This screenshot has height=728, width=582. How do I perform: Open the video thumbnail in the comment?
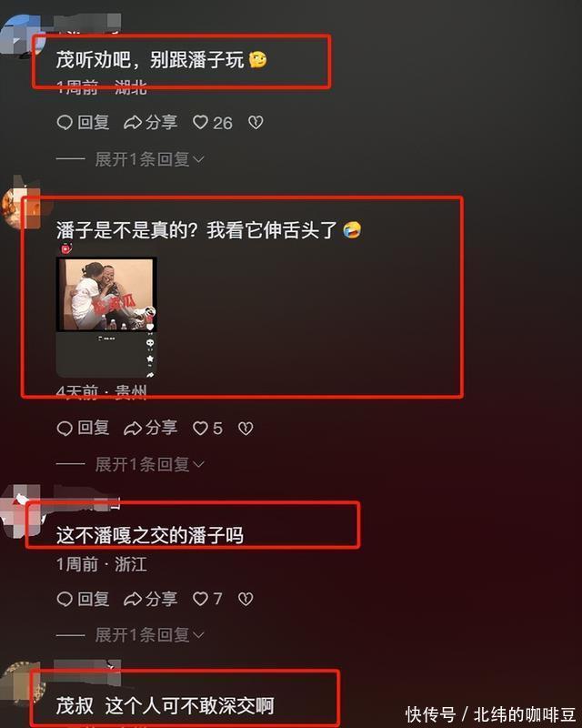(106, 317)
